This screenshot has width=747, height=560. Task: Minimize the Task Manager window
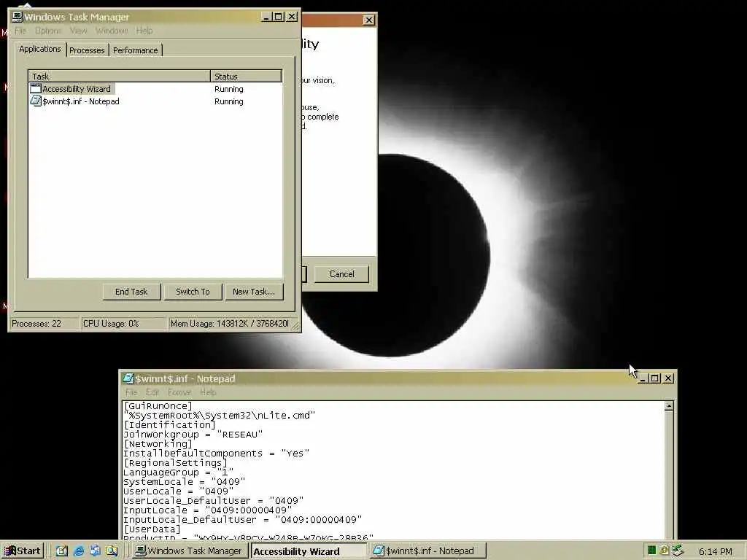tap(266, 17)
